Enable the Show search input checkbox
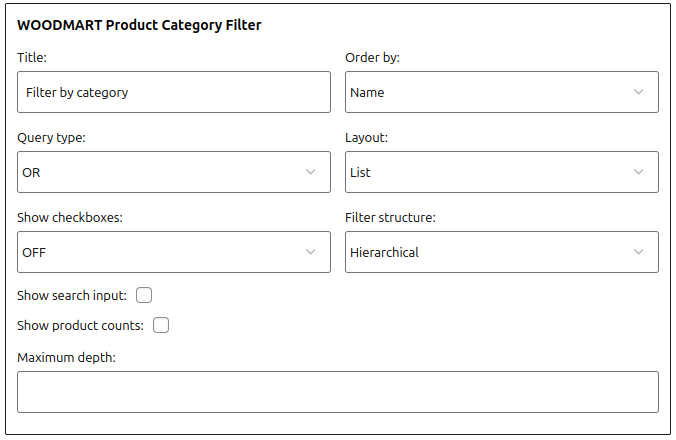The width and height of the screenshot is (676, 440). pyautogui.click(x=144, y=295)
